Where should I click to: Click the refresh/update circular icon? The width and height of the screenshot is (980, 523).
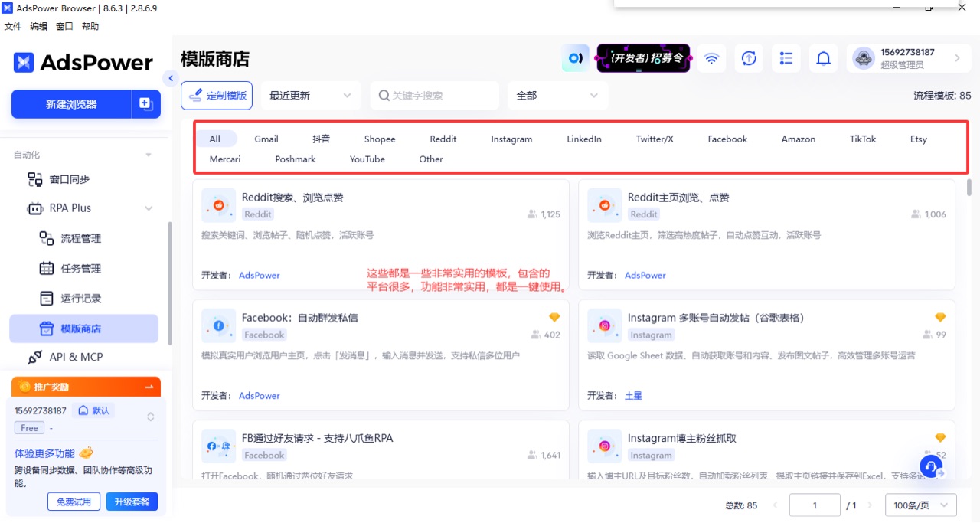(x=750, y=58)
